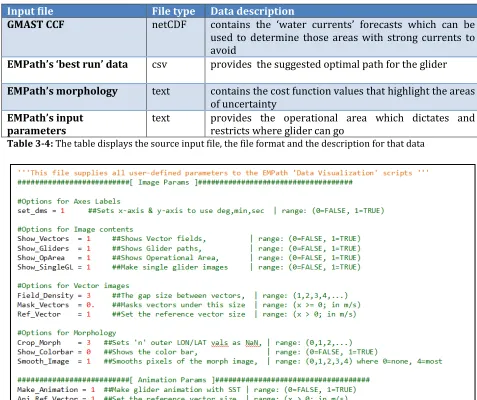Click the 'Mask_Vectors' parameter name
Screen dimensions: 477x400
pos(43,305)
